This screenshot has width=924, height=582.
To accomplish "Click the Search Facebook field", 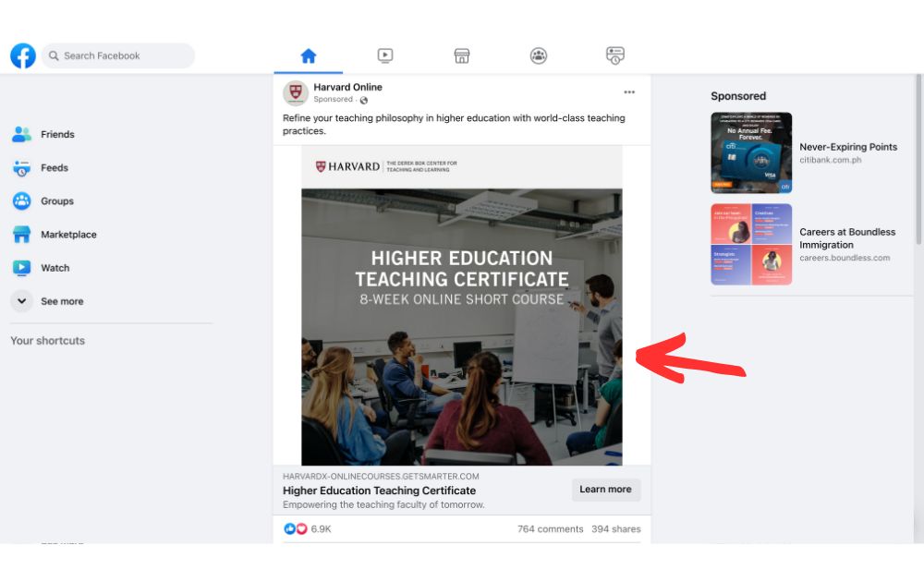I will [118, 56].
